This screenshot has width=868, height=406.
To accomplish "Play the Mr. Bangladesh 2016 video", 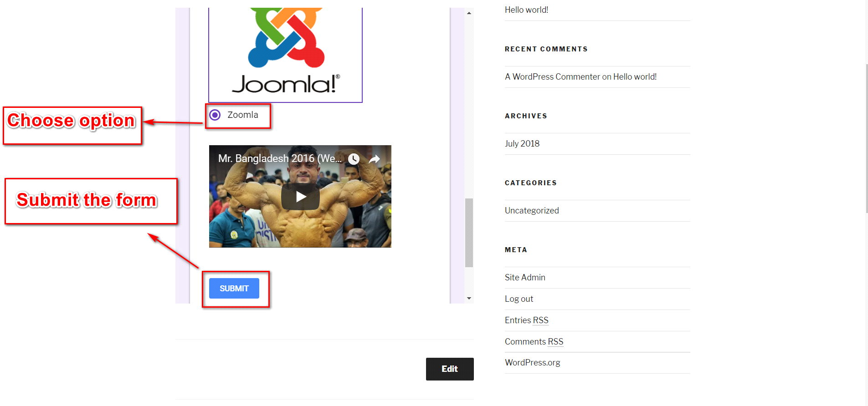I will tap(300, 197).
